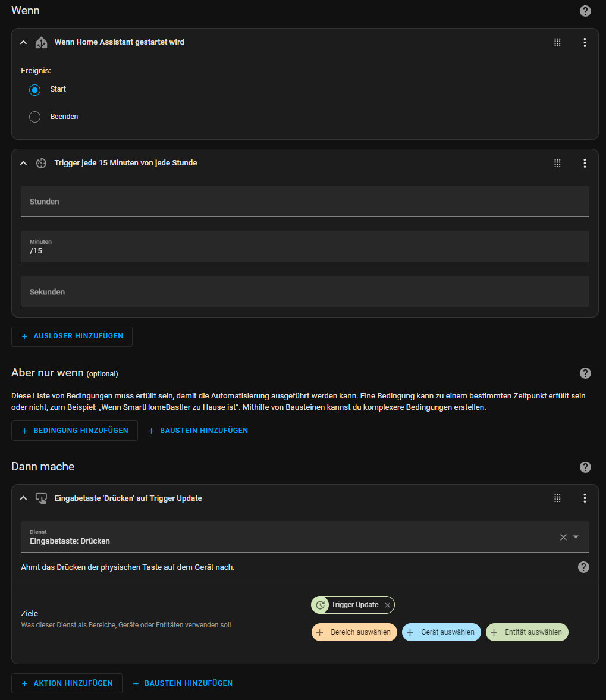This screenshot has height=700, width=606.
Task: Click Baustein hinzufügen under conditions
Action: coord(198,431)
